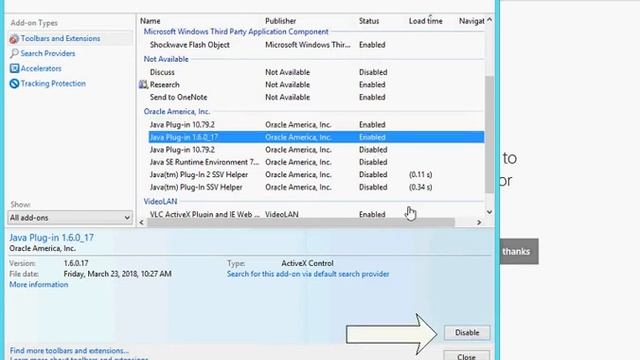The width and height of the screenshot is (640, 360).
Task: Click Java Plug-in 1.6.0_17 details heading
Action: [x=51, y=238]
